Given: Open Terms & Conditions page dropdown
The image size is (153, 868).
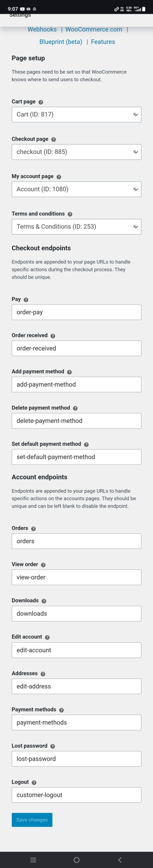Looking at the screenshot, I should click(x=76, y=226).
